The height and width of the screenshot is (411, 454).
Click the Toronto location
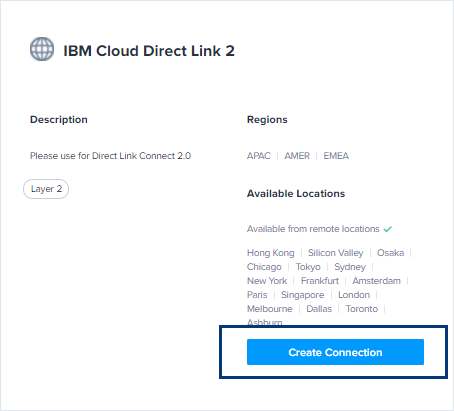(362, 309)
